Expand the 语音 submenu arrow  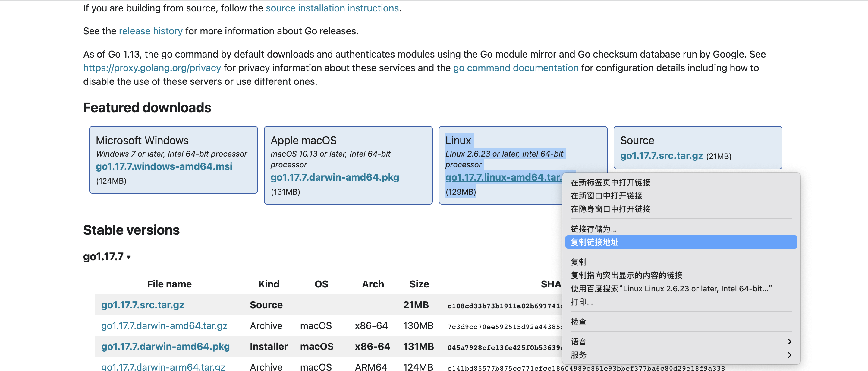pyautogui.click(x=789, y=342)
